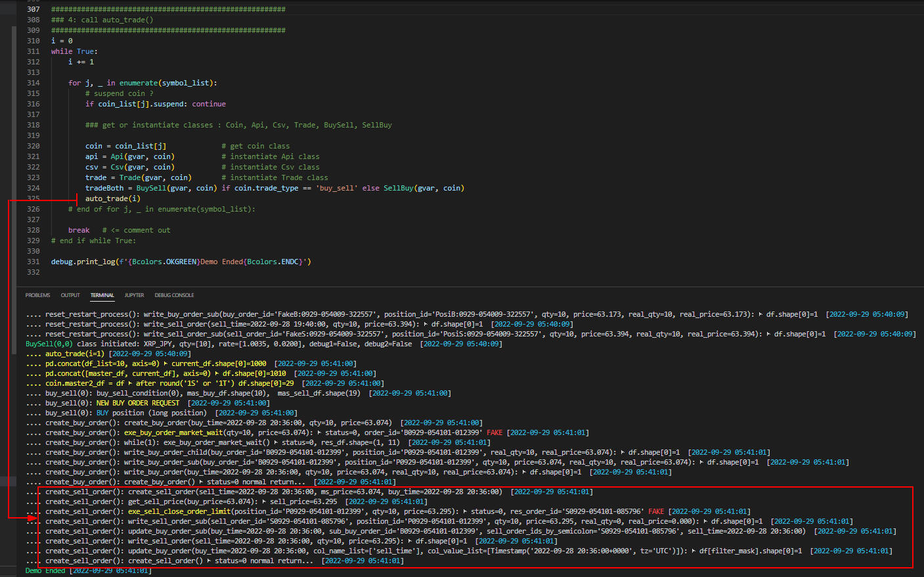Click terminal line 'while(1): exe_buy_order_market_wait()'
Viewport: 924px width, 577px height.
[x=258, y=442]
